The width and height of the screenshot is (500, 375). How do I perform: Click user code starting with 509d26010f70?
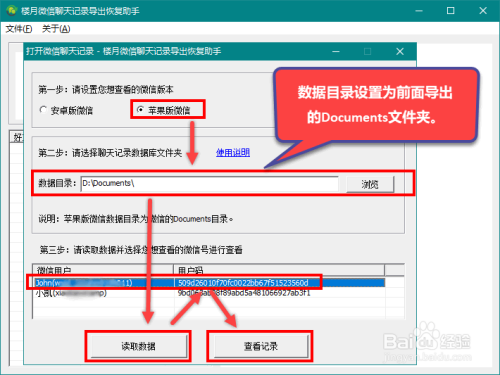pyautogui.click(x=243, y=283)
